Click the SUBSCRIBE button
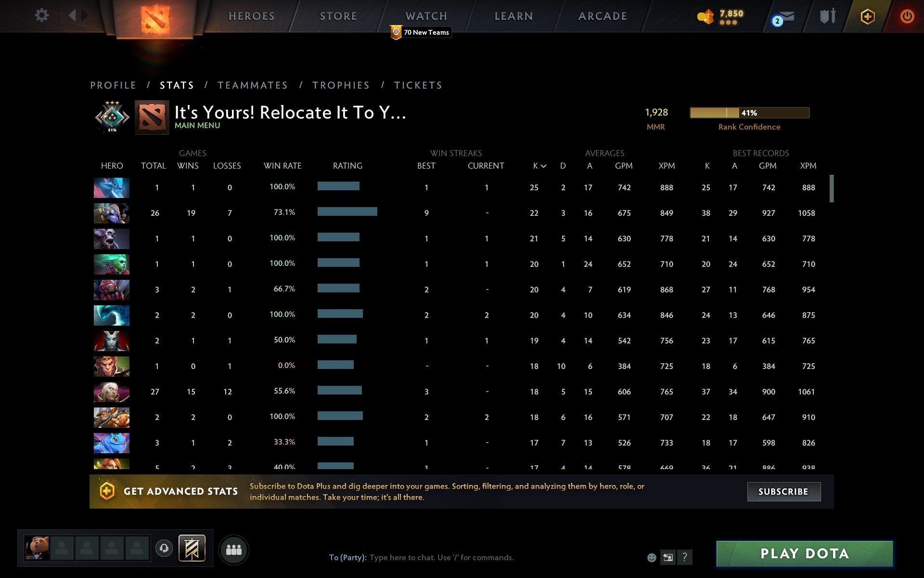924x578 pixels. click(x=783, y=492)
